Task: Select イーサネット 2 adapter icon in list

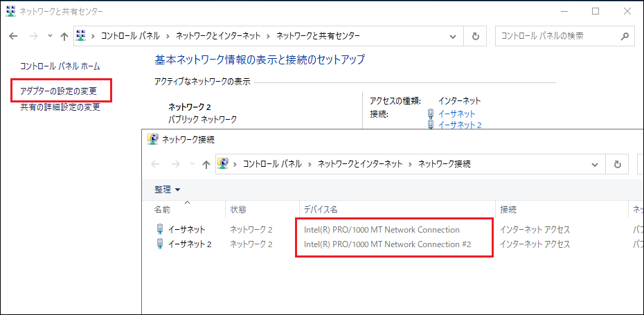Action: coord(160,244)
